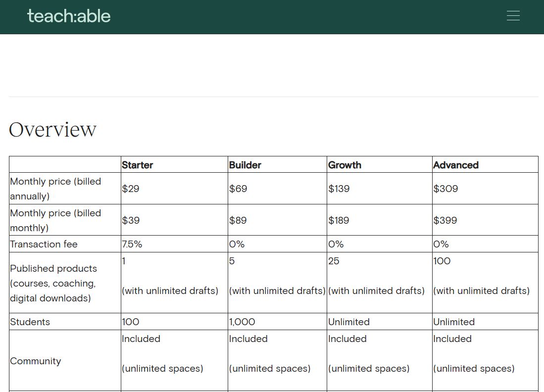This screenshot has width=544, height=392.
Task: Select the Starter column header
Action: (x=137, y=165)
